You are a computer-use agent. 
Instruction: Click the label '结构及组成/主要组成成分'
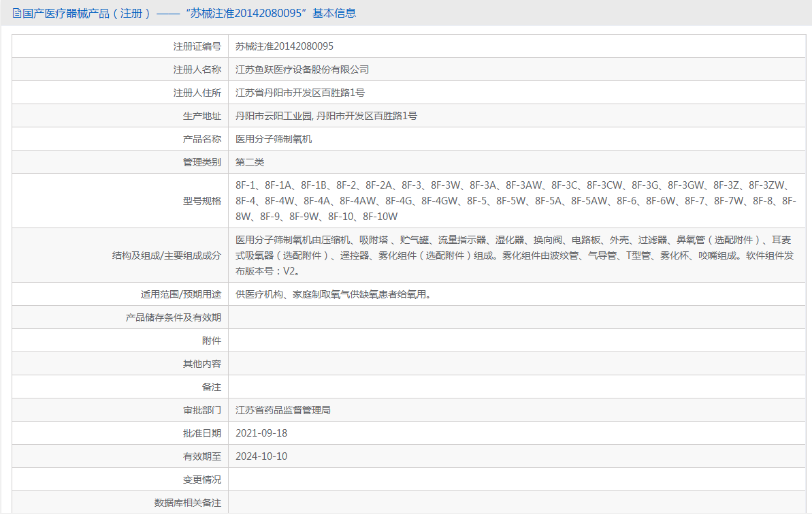166,255
